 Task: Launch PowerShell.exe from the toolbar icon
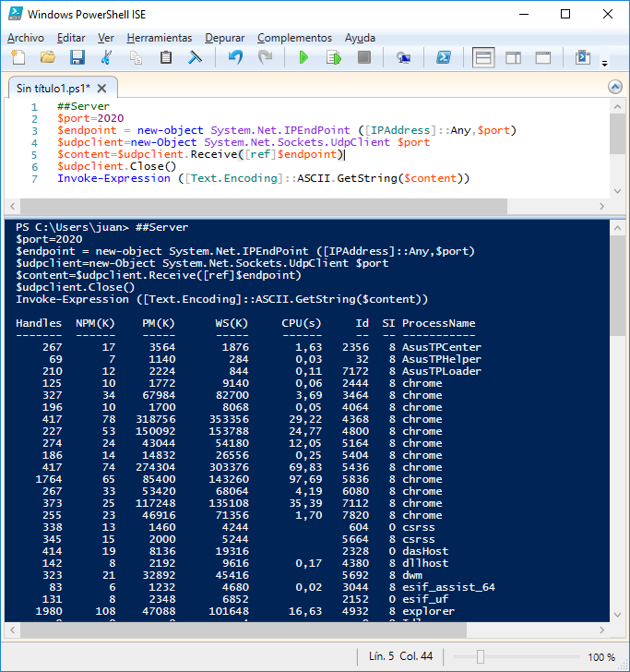tap(443, 57)
